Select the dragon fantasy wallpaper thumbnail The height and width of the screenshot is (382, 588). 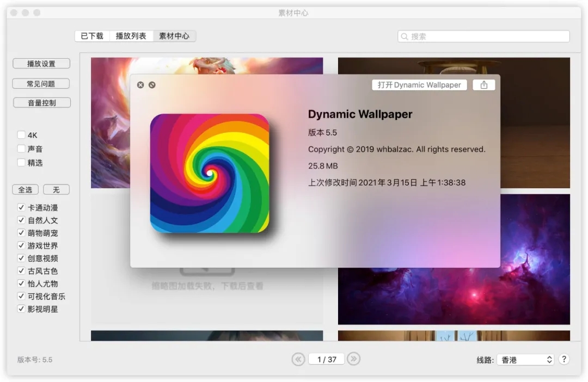pyautogui.click(x=110, y=122)
